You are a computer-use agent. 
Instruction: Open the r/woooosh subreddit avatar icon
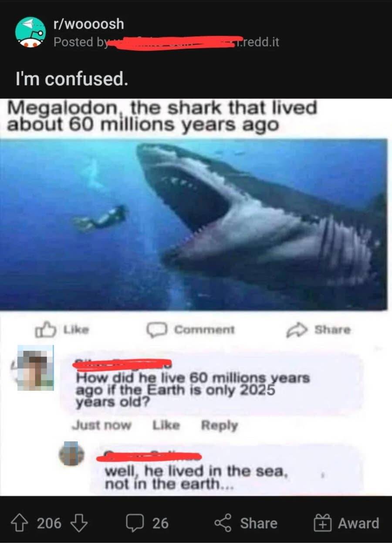point(30,32)
